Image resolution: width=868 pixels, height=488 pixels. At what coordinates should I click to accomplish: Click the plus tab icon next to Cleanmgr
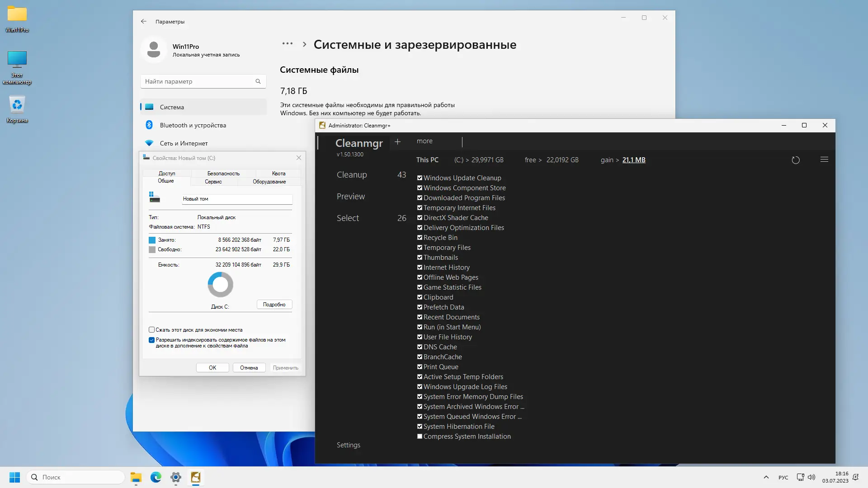(x=397, y=142)
